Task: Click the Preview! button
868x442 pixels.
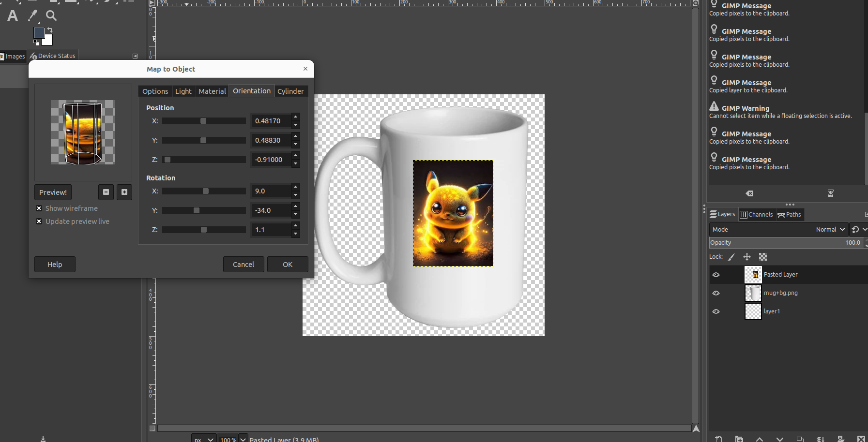Action: 53,192
